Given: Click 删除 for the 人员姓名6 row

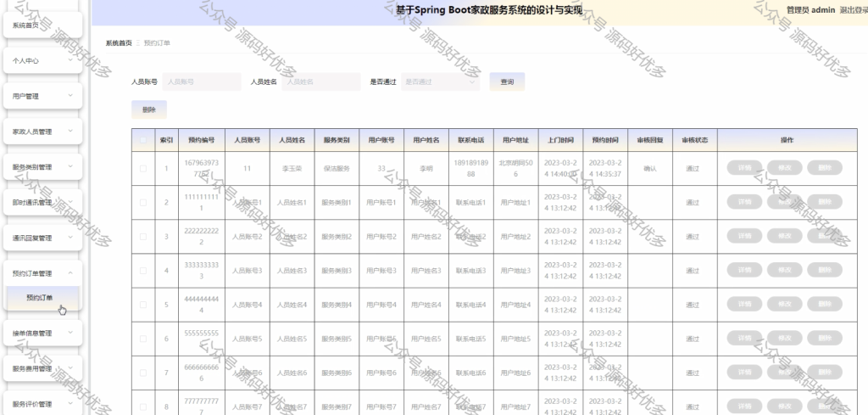Looking at the screenshot, I should [x=825, y=373].
